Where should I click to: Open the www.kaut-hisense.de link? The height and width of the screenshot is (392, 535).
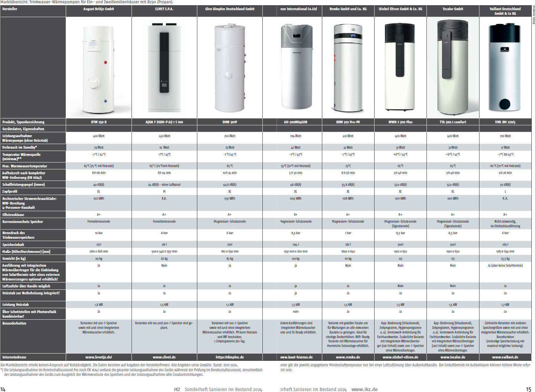(296, 357)
